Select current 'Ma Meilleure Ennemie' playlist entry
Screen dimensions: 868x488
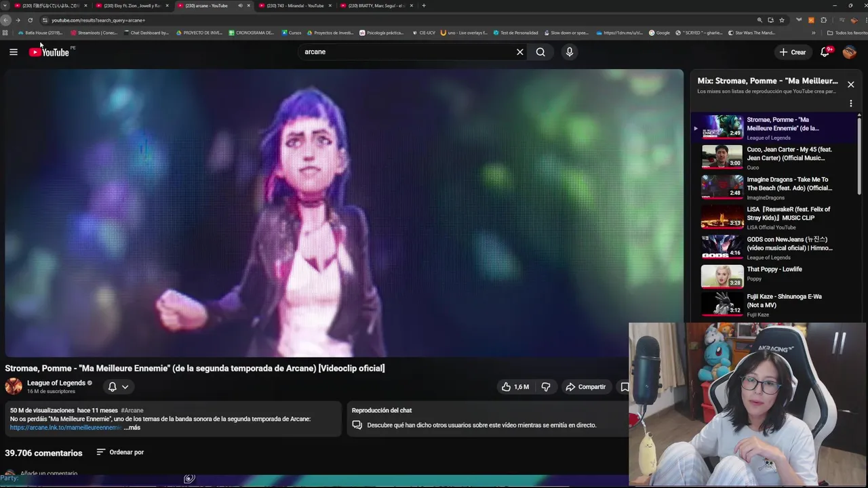(774, 127)
